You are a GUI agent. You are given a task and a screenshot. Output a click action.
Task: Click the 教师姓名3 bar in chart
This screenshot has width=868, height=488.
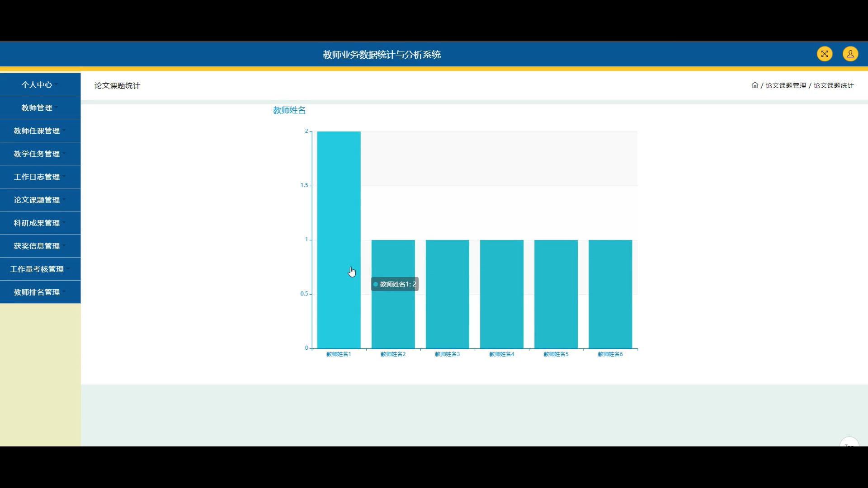(x=447, y=294)
